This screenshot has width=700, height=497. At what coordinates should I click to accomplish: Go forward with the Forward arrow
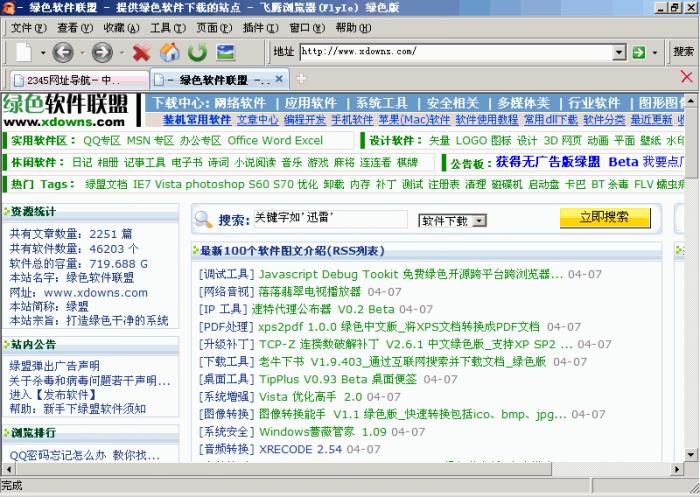coord(103,52)
